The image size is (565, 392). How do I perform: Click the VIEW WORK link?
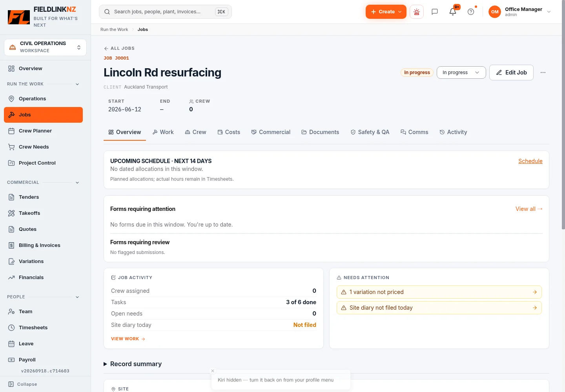128,339
